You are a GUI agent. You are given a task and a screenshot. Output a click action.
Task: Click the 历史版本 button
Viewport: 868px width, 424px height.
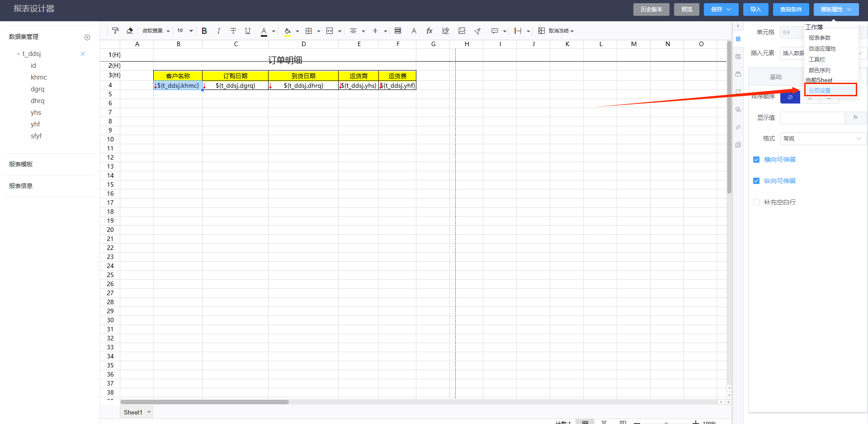(651, 9)
